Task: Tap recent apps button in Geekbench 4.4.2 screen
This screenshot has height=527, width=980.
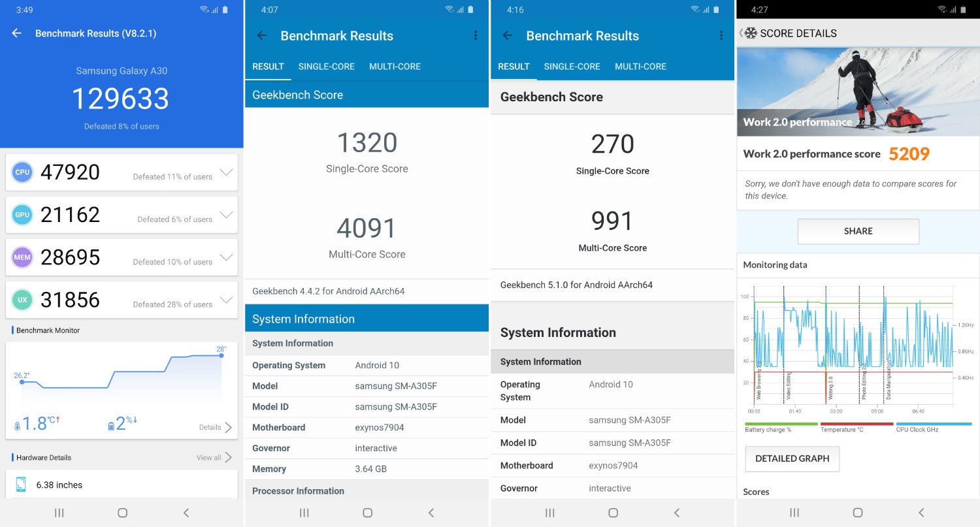Action: click(x=304, y=513)
